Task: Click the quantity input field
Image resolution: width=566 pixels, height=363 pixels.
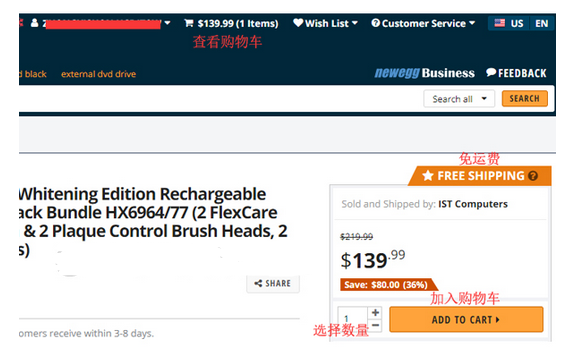Action: pyautogui.click(x=353, y=319)
